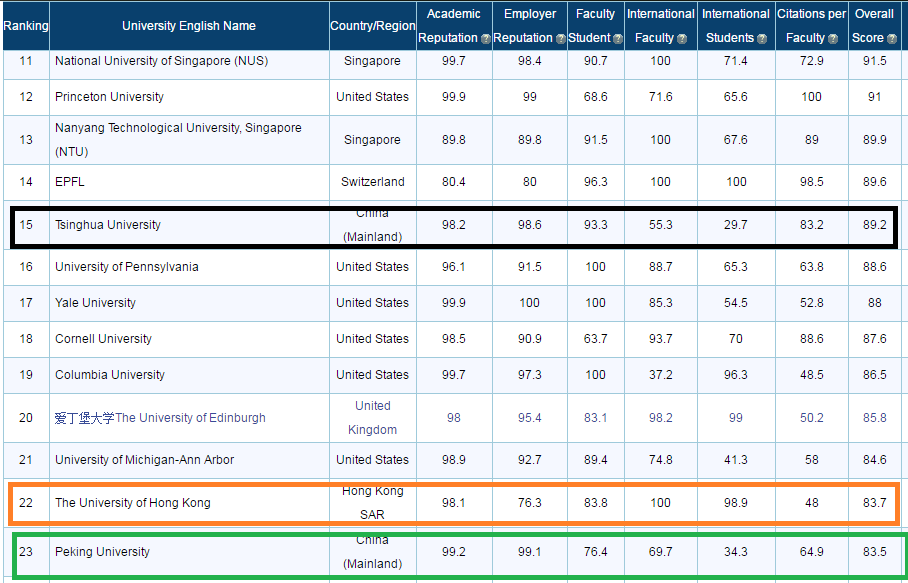Click Tsinghua's international students score 29.7

(736, 225)
